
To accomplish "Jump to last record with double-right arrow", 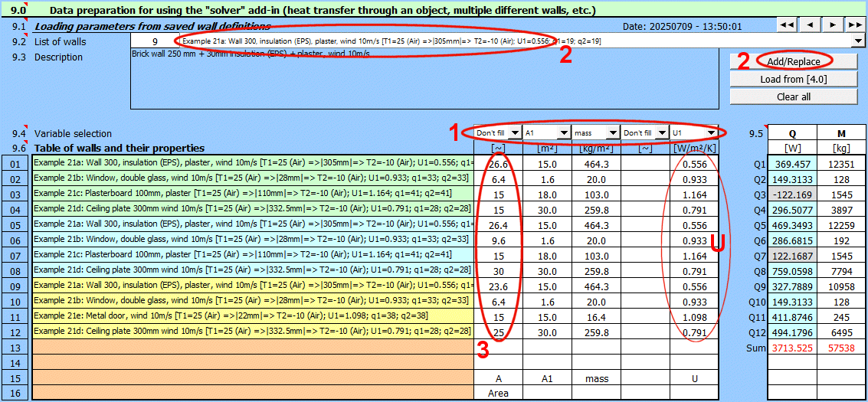I will pos(854,25).
